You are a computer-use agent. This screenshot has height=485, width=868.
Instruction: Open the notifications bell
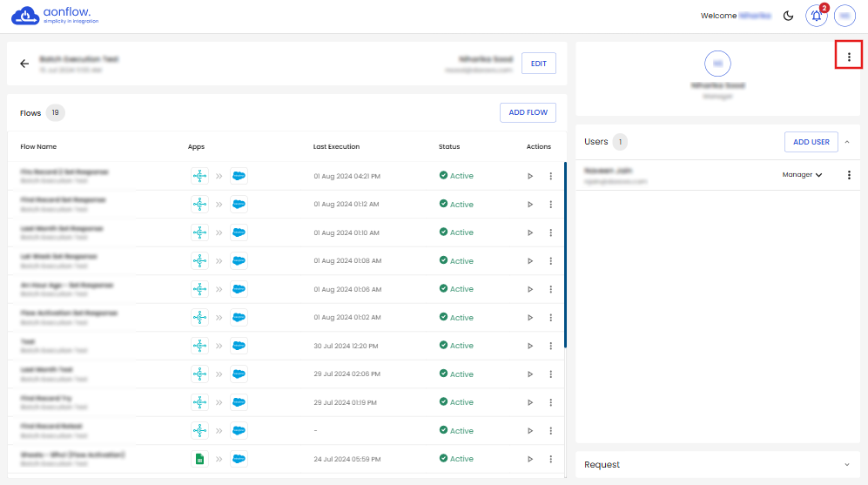816,16
